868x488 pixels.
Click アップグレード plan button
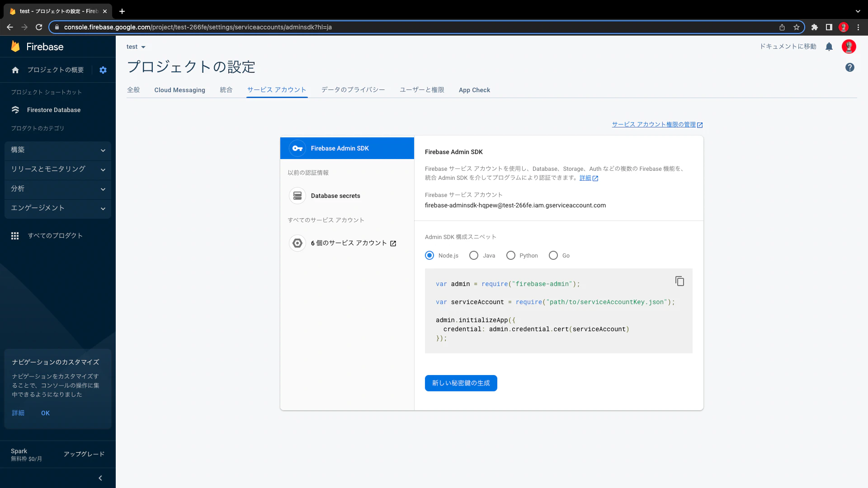coord(84,454)
